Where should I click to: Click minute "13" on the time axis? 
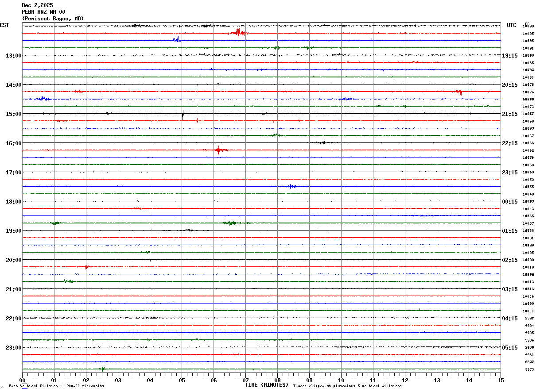coord(437,380)
